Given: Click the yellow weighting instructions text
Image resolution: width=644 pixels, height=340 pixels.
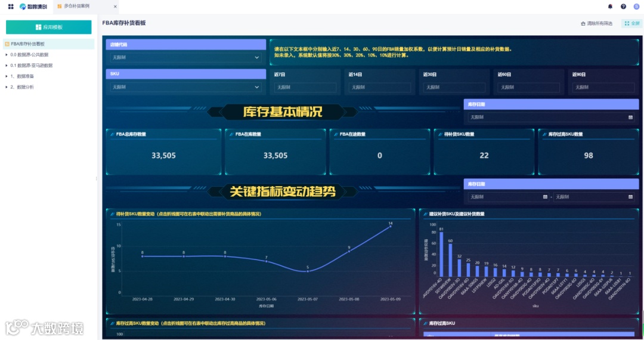Looking at the screenshot, I should pos(393,52).
